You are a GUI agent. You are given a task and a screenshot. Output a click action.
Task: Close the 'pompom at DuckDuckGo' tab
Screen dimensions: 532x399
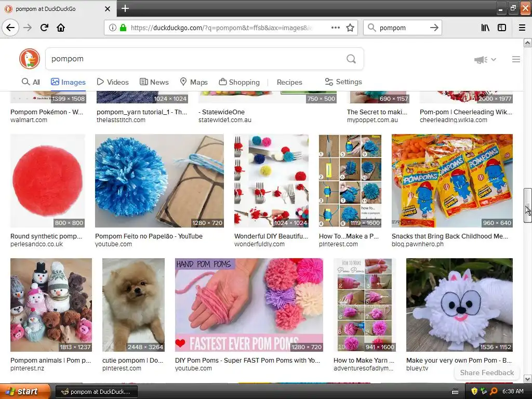pyautogui.click(x=107, y=9)
